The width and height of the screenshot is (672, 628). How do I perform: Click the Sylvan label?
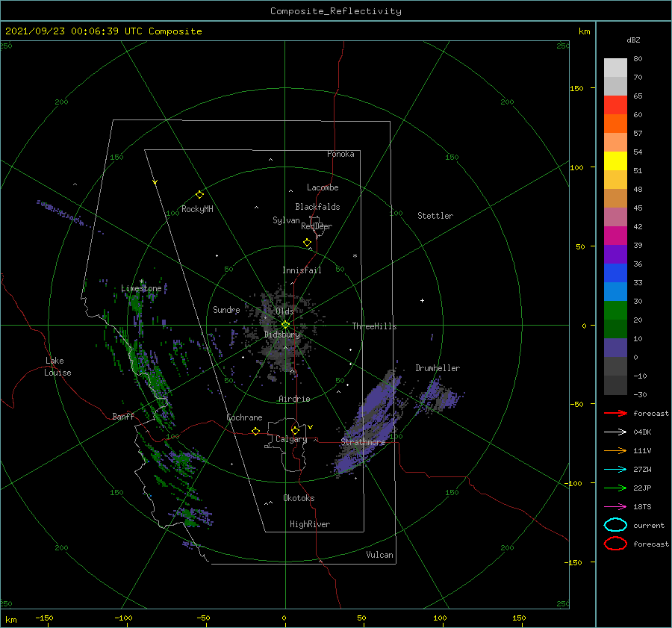click(286, 220)
